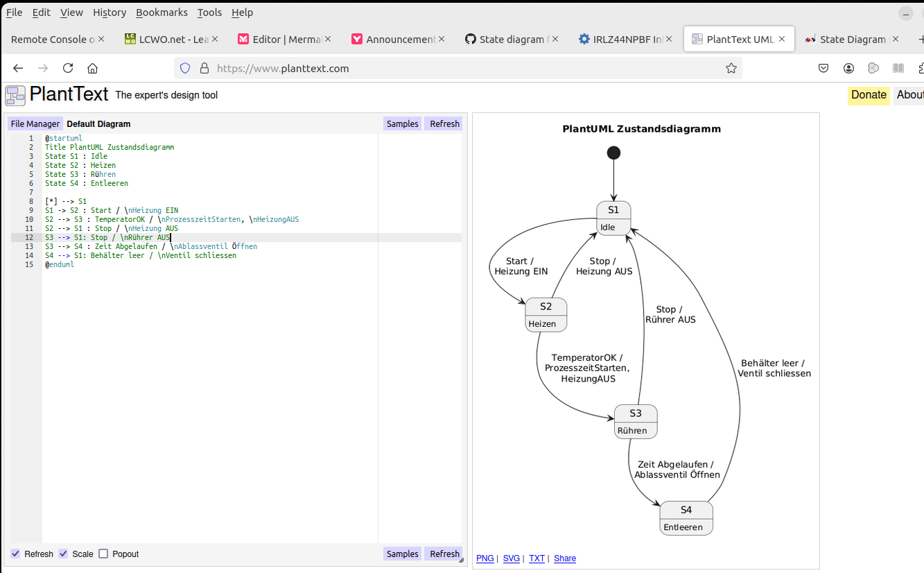This screenshot has width=924, height=573.
Task: Close the Announcement tab
Action: (442, 39)
